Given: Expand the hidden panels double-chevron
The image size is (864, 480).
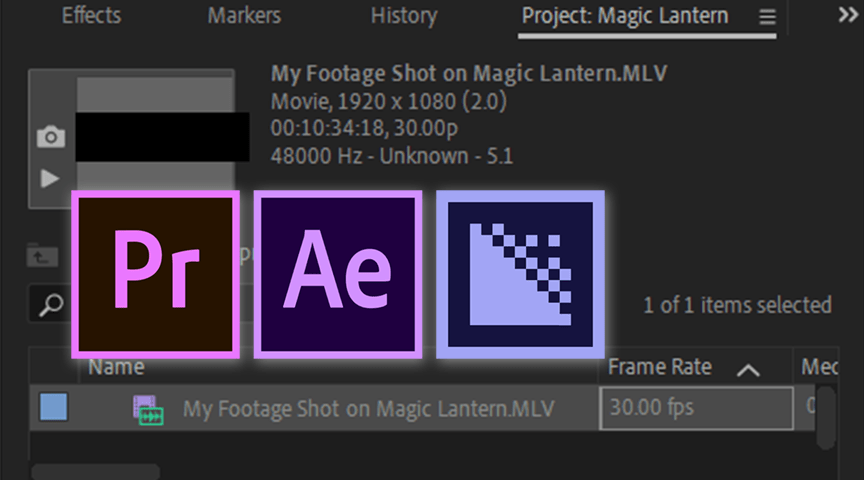Looking at the screenshot, I should pos(847,17).
